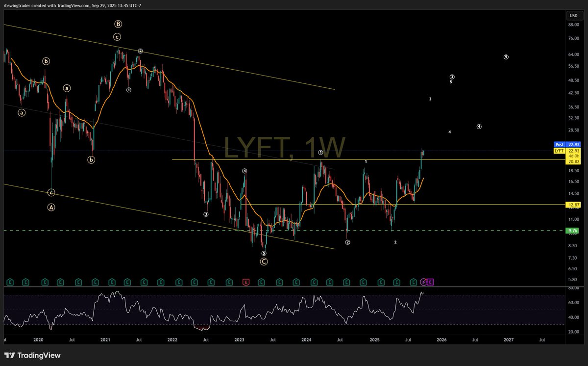This screenshot has height=366, width=588.
Task: Click the purple upcoming earnings E marker
Action: pos(430,282)
